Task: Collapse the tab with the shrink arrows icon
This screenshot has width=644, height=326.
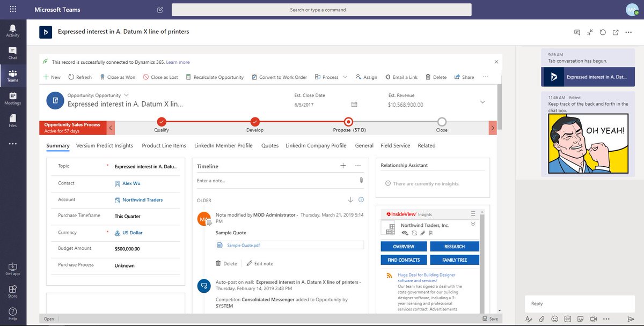Action: 590,32
